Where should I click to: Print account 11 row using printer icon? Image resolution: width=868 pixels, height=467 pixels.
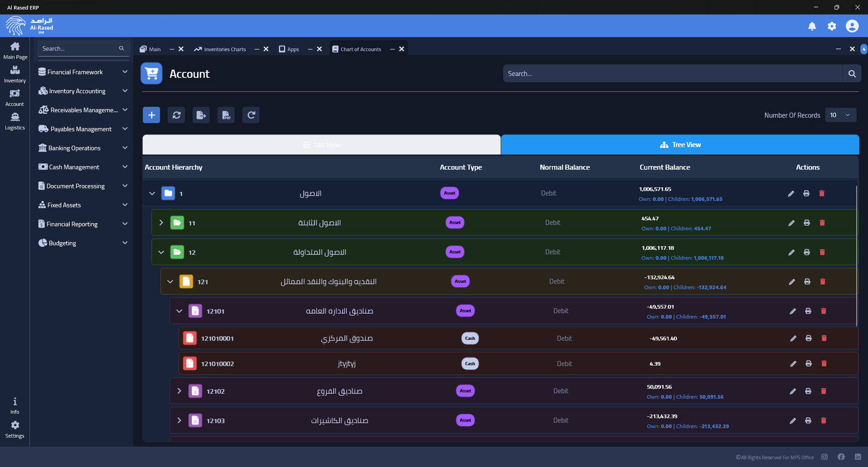[x=807, y=223]
